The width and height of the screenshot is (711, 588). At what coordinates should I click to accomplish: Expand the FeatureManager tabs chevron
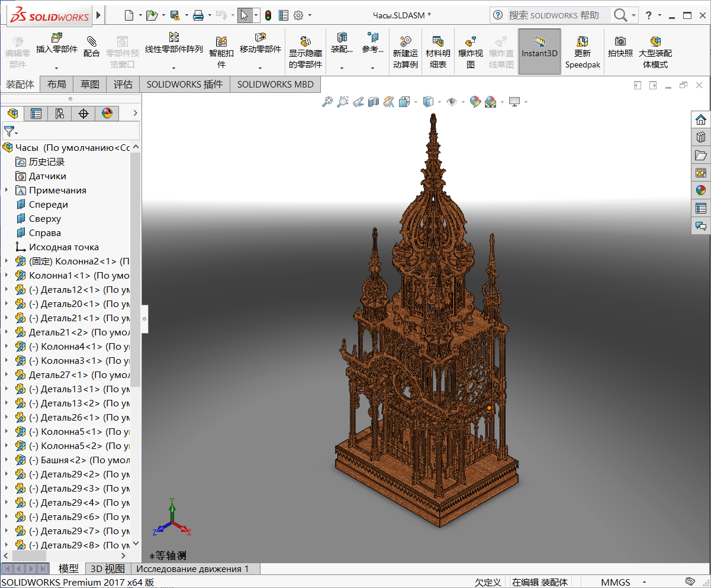pyautogui.click(x=135, y=113)
